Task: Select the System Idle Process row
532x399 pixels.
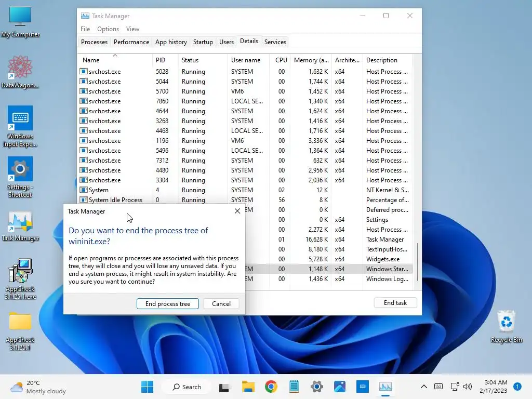Action: (x=246, y=200)
